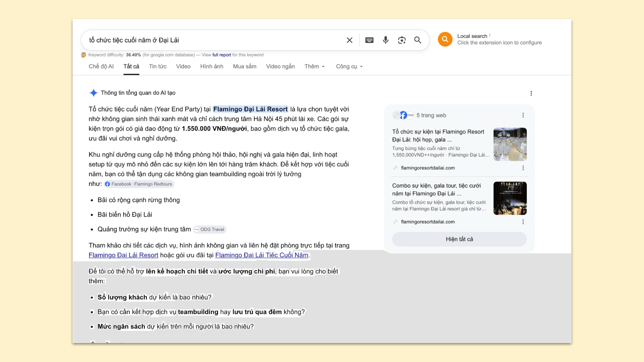Image resolution: width=644 pixels, height=362 pixels.
Task: Click the 'Số lượng khách' question bullet
Action: [x=155, y=297]
